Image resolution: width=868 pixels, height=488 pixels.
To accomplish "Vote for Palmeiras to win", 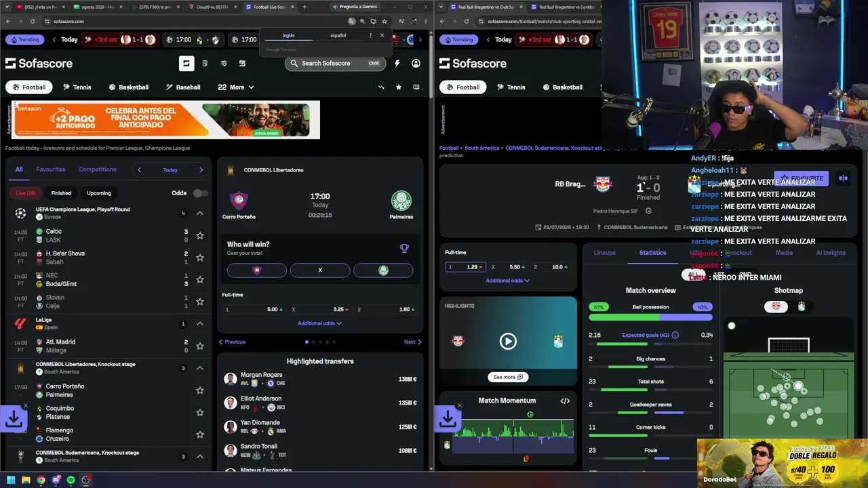I will pos(383,270).
